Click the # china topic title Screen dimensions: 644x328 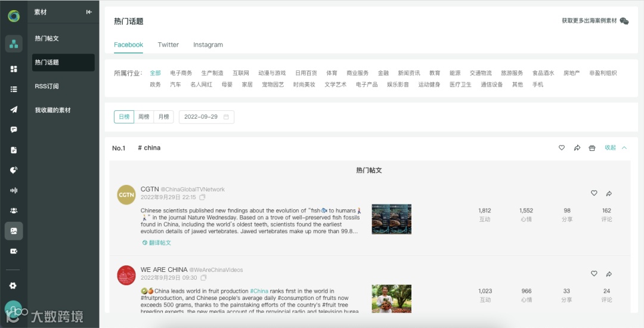[x=149, y=148]
